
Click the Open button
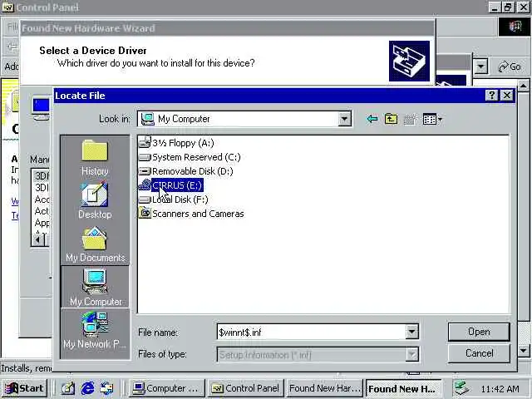[x=479, y=332]
